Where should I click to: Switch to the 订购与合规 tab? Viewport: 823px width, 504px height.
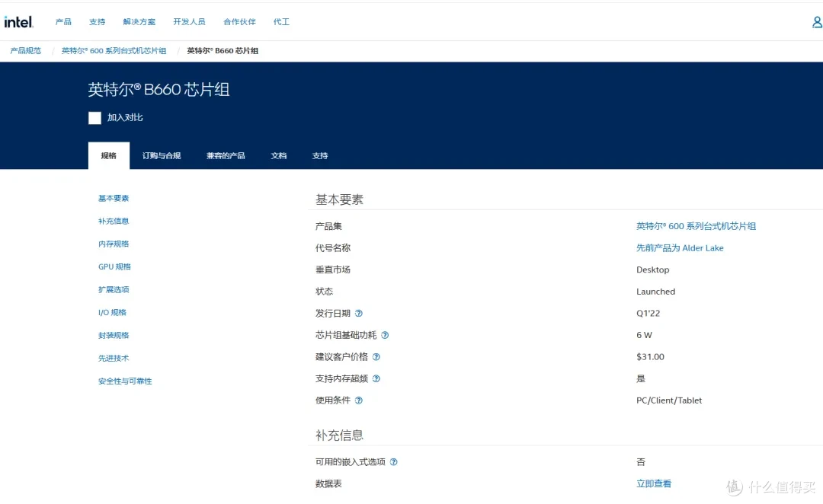(x=162, y=156)
